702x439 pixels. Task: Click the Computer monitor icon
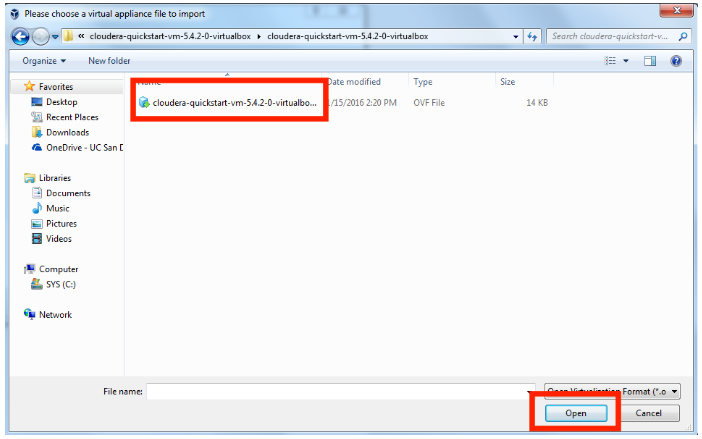tap(30, 269)
